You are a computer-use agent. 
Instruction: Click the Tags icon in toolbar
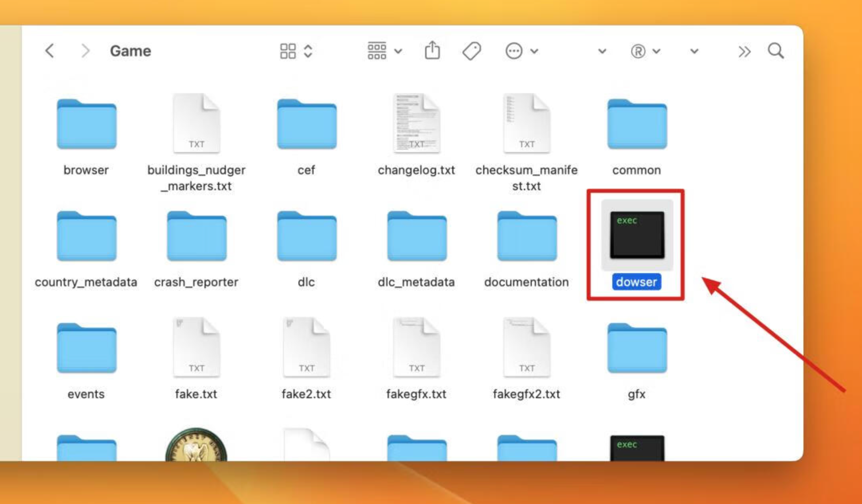point(472,51)
